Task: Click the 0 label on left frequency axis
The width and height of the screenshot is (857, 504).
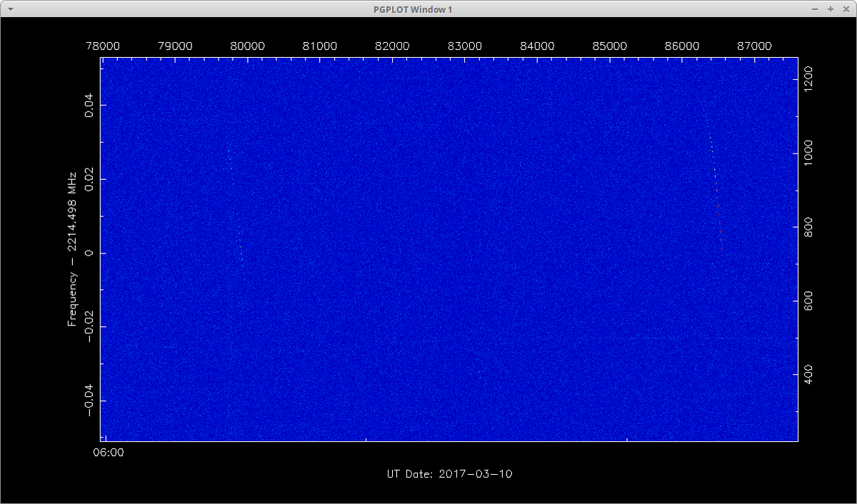Action: (89, 253)
